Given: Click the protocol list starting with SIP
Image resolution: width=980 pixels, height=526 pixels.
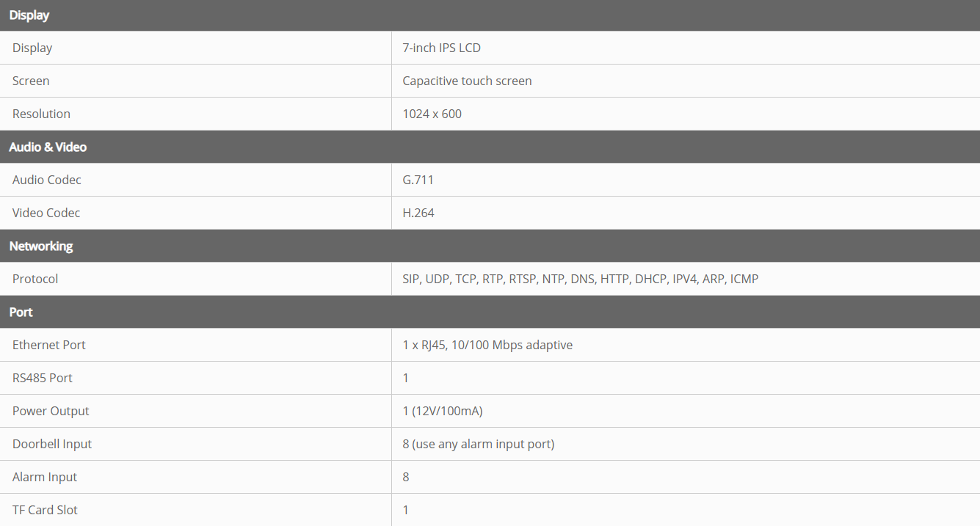Looking at the screenshot, I should click(580, 279).
